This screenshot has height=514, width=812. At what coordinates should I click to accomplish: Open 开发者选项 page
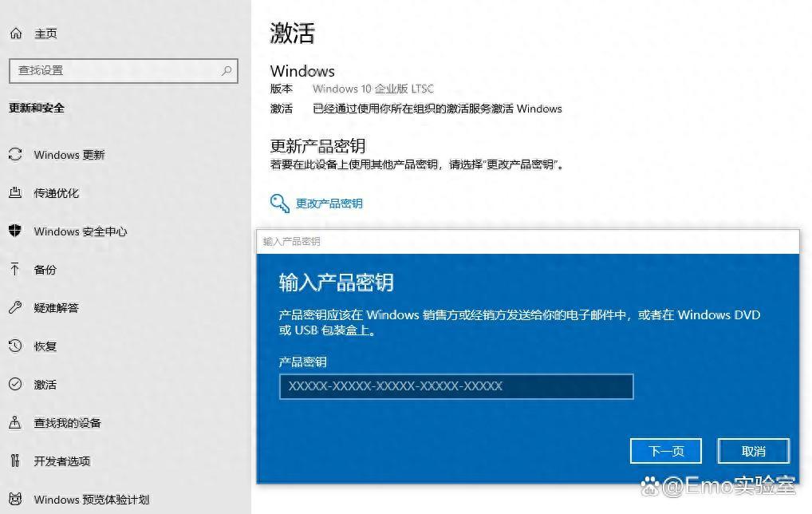point(62,461)
